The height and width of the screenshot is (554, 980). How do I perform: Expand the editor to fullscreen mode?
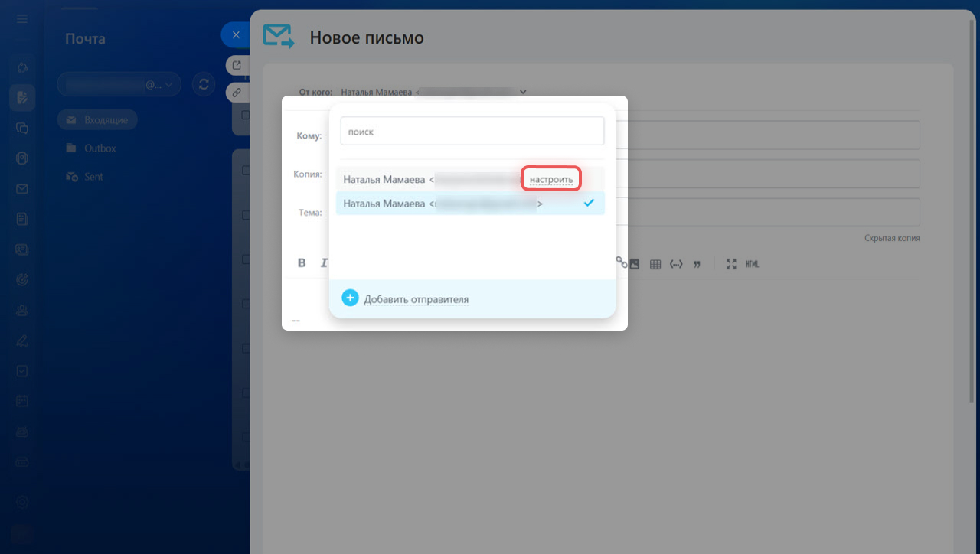coord(731,264)
